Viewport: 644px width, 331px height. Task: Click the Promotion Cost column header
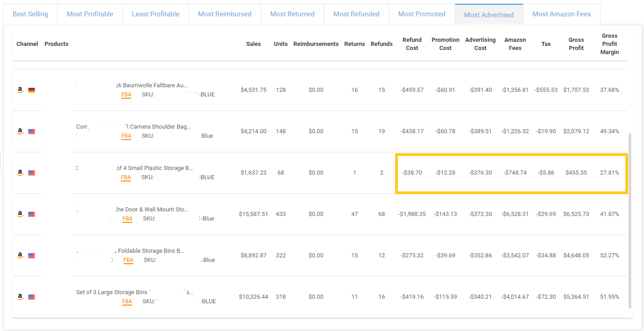446,44
